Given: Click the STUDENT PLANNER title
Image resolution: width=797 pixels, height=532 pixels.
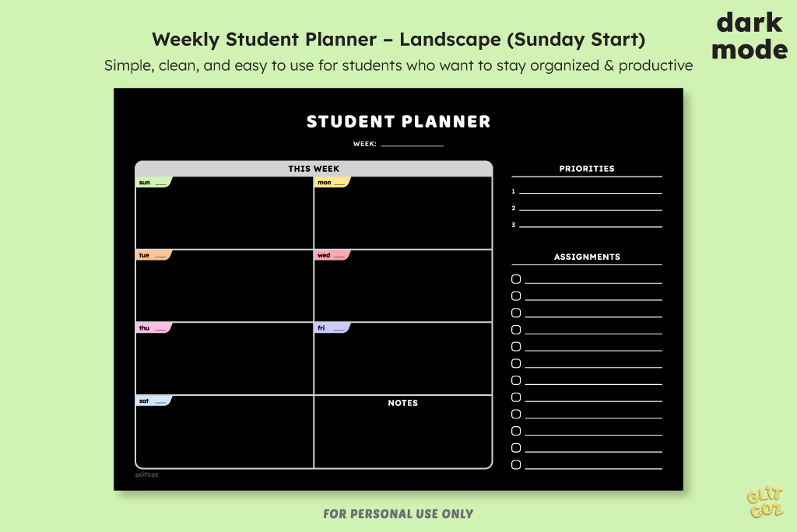Looking at the screenshot, I should 398,121.
